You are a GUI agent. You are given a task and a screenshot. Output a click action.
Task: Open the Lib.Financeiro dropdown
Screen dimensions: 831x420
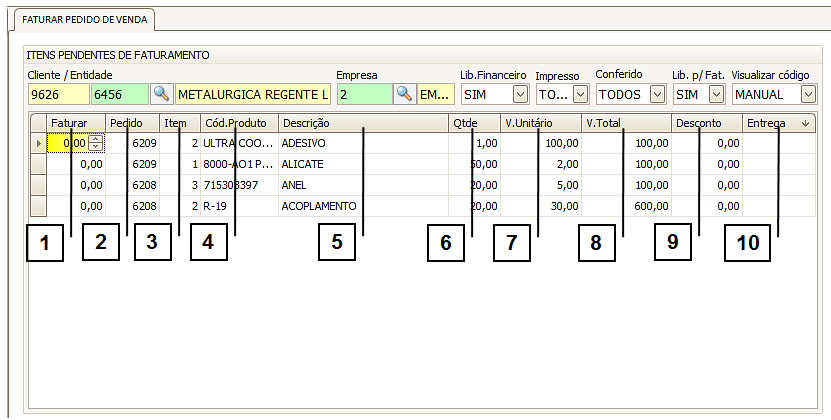[x=520, y=94]
